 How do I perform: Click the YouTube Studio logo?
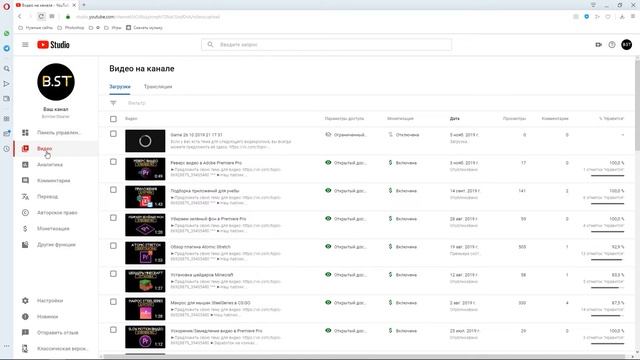(53, 44)
